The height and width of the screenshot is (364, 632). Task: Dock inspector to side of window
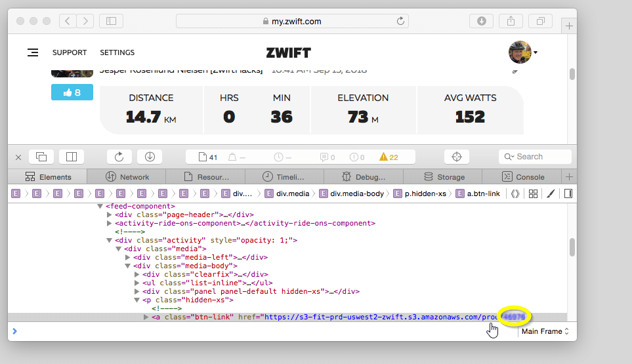point(72,157)
